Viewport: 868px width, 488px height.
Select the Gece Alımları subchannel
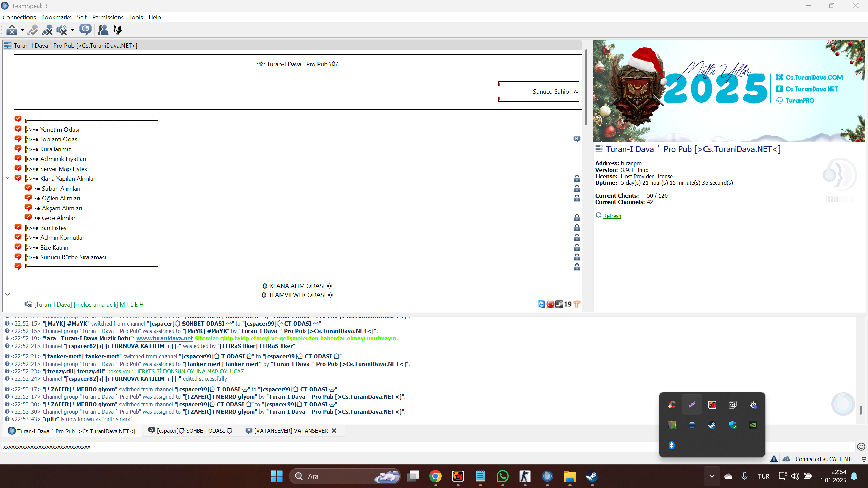tap(59, 218)
